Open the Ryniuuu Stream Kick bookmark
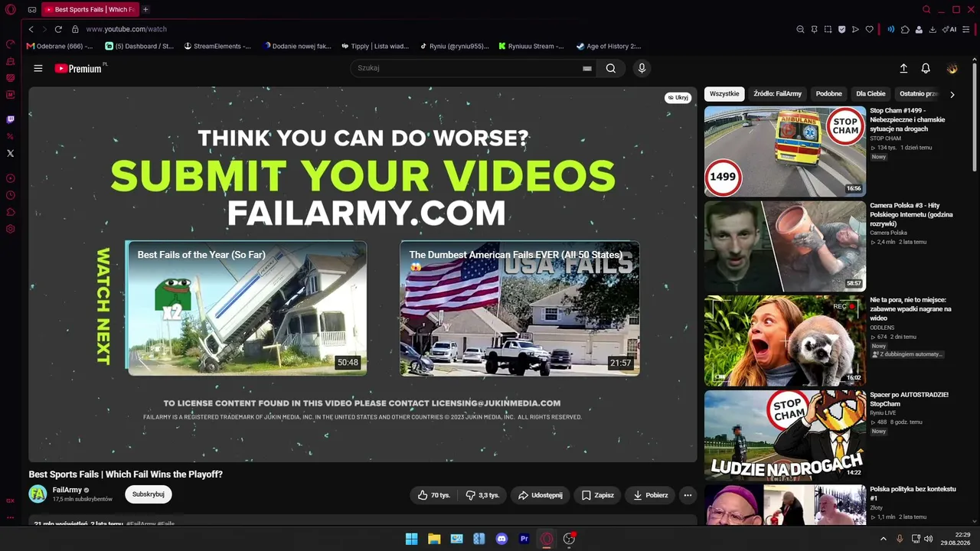The width and height of the screenshot is (980, 551). [531, 46]
